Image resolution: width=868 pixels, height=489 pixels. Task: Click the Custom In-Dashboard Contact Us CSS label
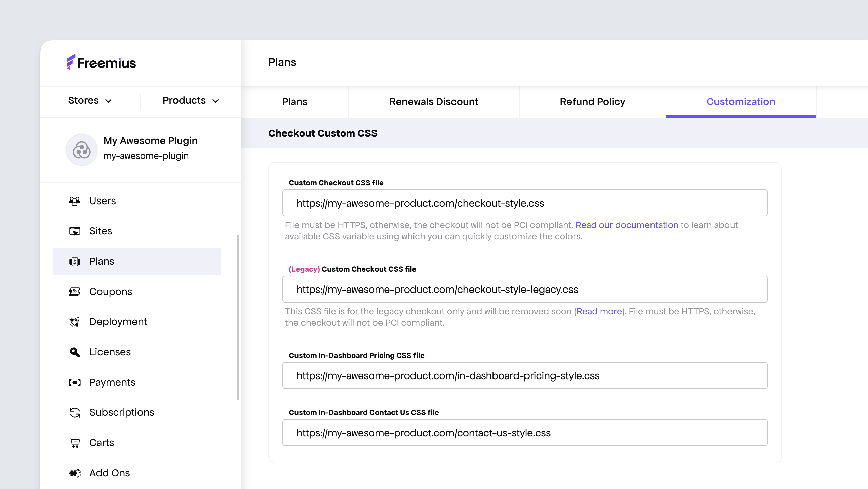pyautogui.click(x=364, y=413)
